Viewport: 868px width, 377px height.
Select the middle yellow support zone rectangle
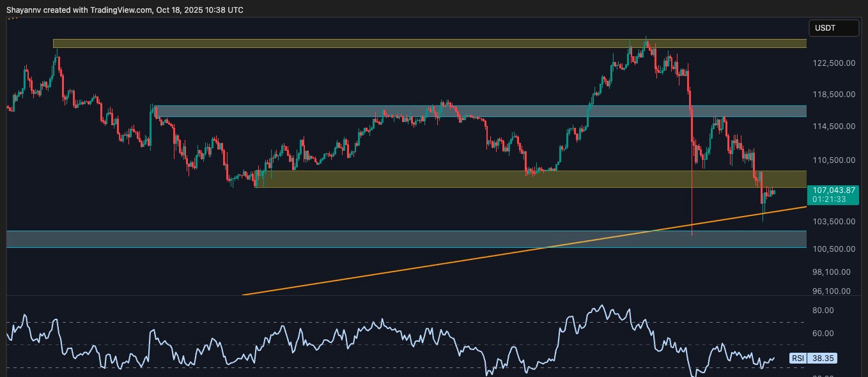pyautogui.click(x=531, y=179)
